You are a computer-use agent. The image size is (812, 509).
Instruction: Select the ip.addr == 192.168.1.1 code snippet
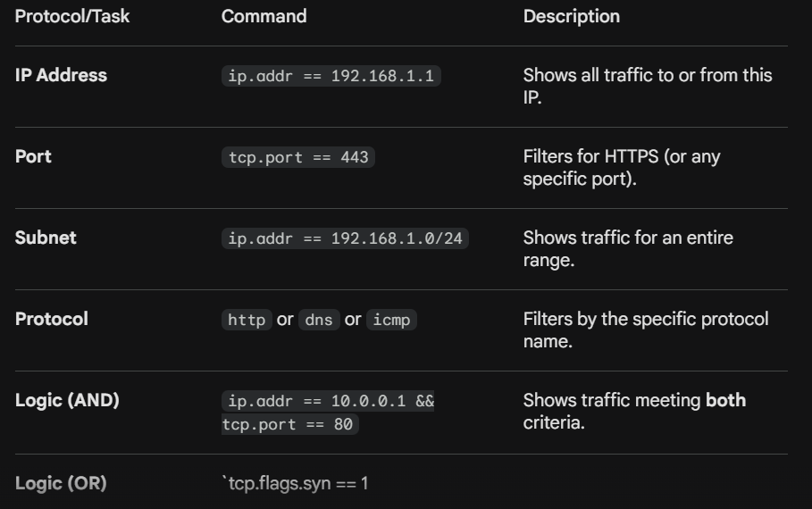tap(331, 76)
